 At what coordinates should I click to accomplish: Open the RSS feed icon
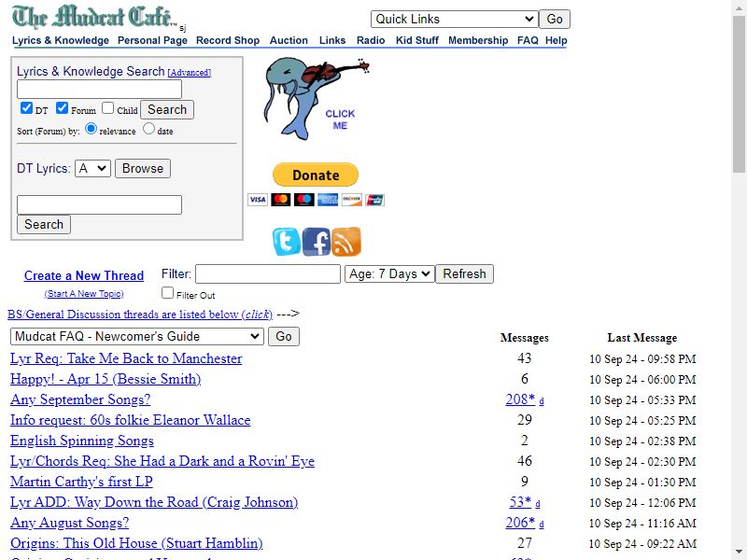pyautogui.click(x=345, y=242)
